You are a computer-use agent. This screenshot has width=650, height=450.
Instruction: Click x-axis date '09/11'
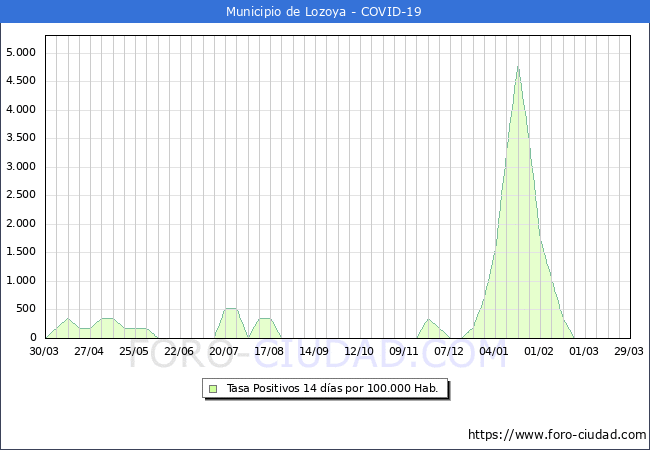(x=404, y=351)
